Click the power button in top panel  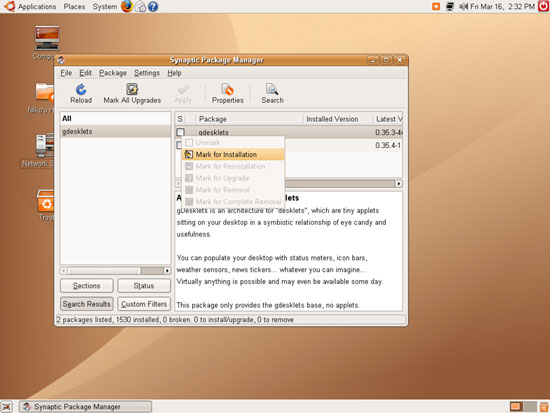[544, 6]
